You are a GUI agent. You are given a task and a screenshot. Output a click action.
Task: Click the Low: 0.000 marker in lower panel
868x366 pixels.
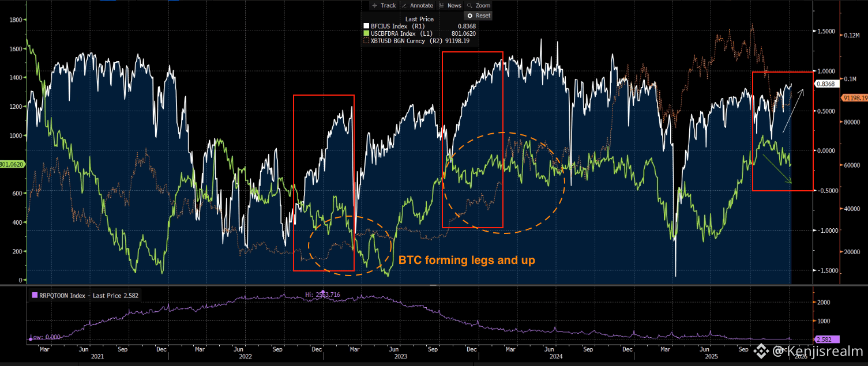44,337
